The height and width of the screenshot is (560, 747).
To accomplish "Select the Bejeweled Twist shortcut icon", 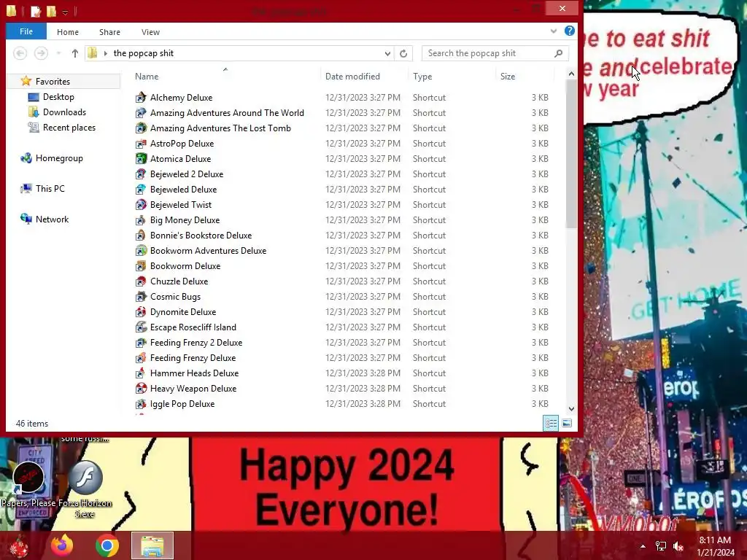I will pos(141,205).
